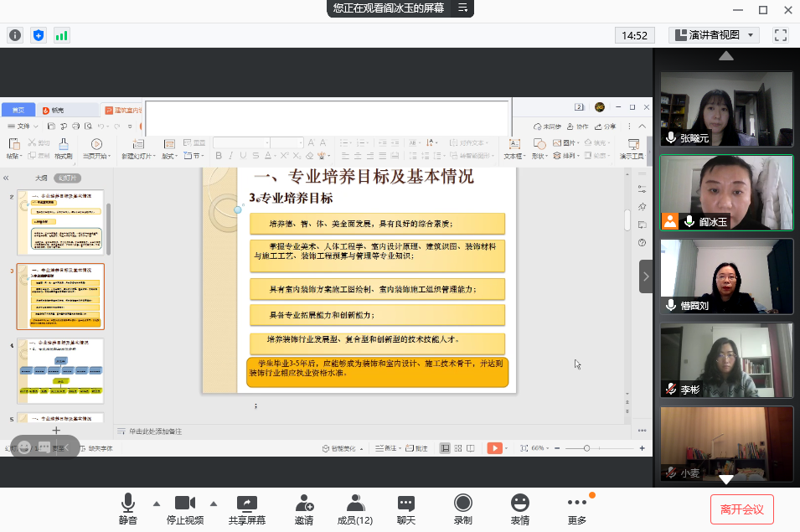Click the 共享屏幕 share screen icon
The width and height of the screenshot is (800, 532).
(x=247, y=509)
